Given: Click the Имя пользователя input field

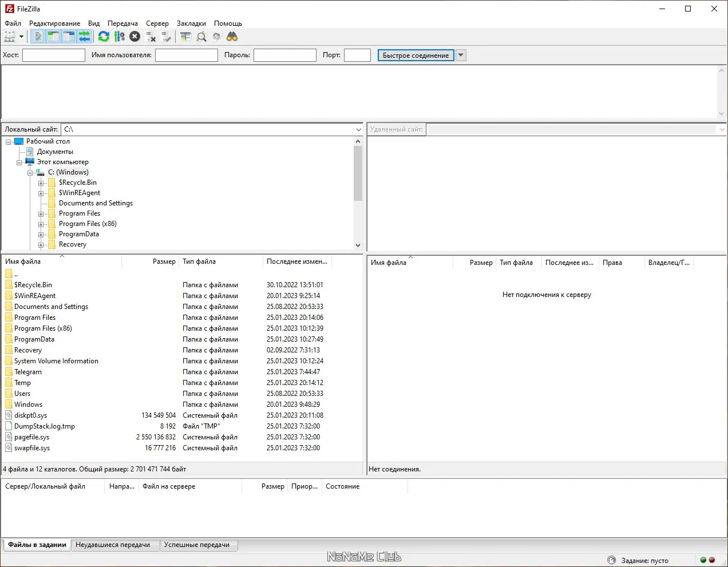Looking at the screenshot, I should pos(187,55).
